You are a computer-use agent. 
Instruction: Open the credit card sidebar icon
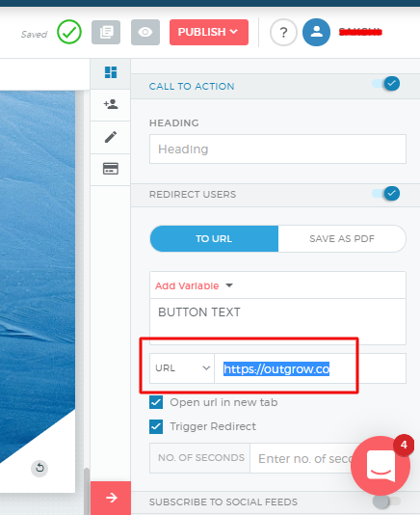pos(111,169)
